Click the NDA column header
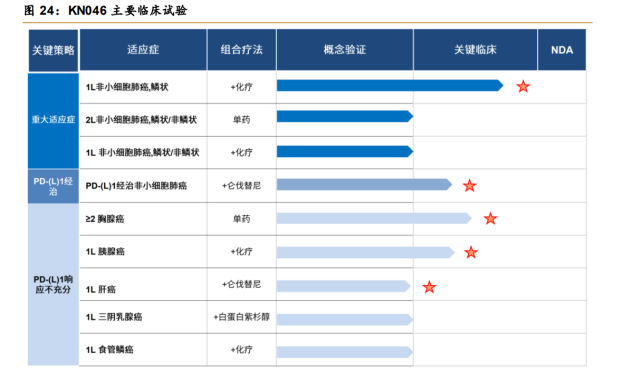 562,50
